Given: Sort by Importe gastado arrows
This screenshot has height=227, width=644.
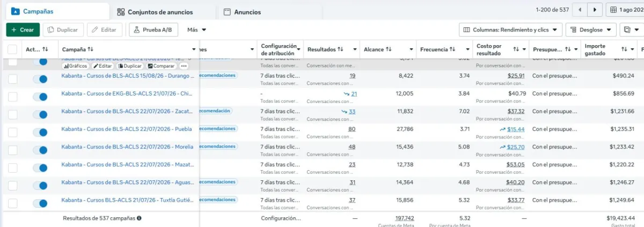Looking at the screenshot, I should [624, 49].
